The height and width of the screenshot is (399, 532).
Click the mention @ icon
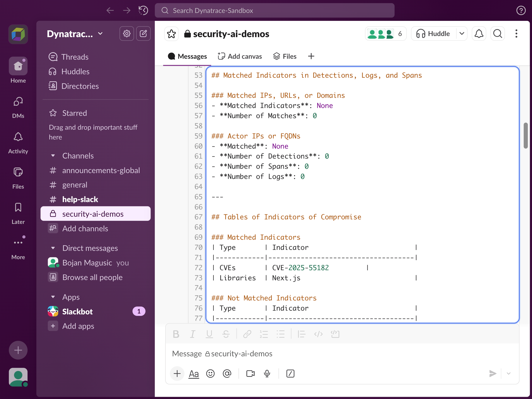tap(227, 374)
